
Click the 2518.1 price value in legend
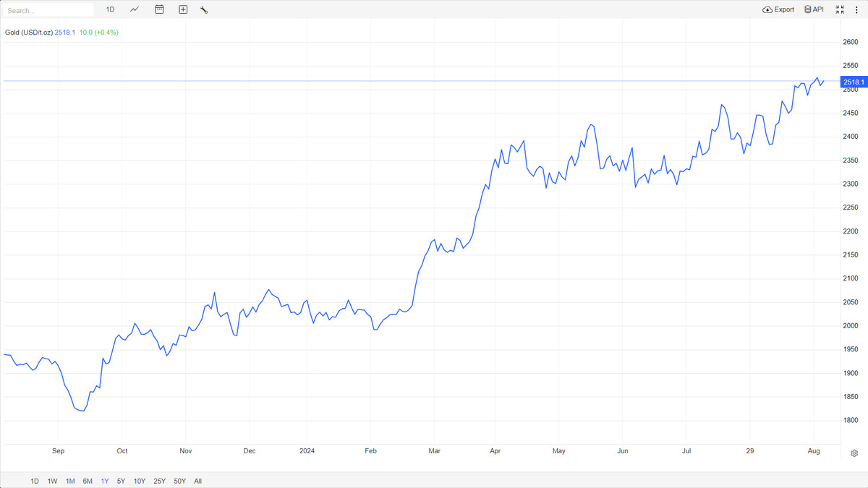65,33
